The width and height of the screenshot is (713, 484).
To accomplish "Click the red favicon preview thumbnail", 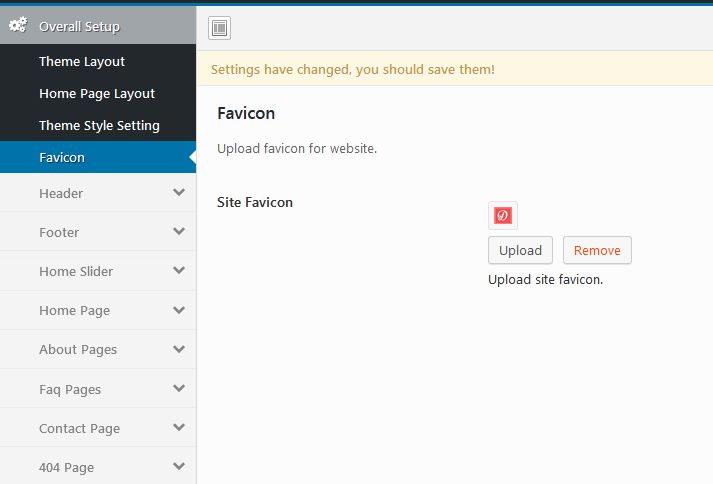I will click(503, 215).
